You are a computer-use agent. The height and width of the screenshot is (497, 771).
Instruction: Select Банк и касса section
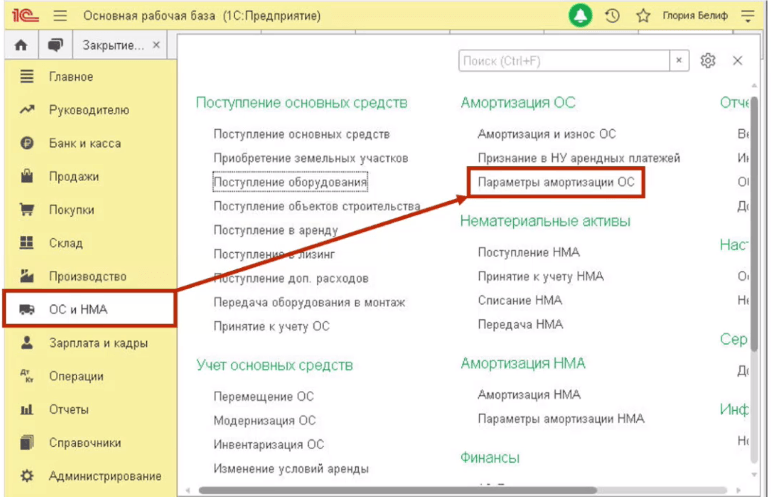coord(85,144)
